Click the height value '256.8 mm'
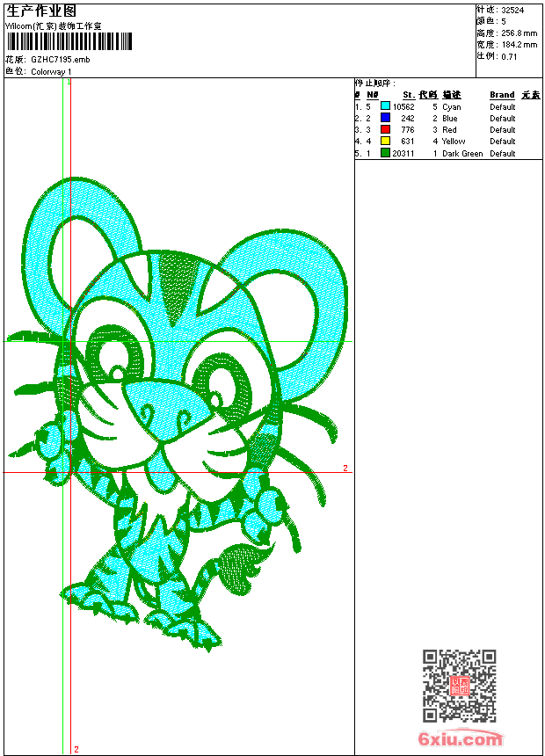Viewport: 545px width, 756px height. pos(519,33)
